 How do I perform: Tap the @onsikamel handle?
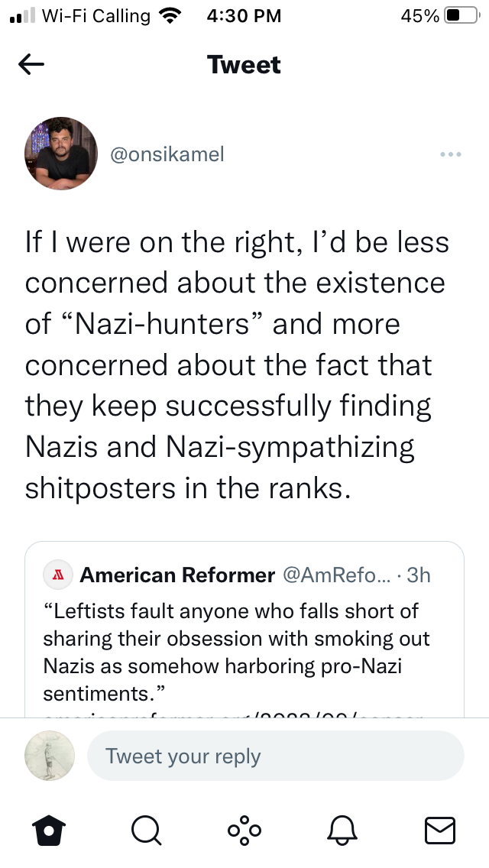[x=167, y=154]
